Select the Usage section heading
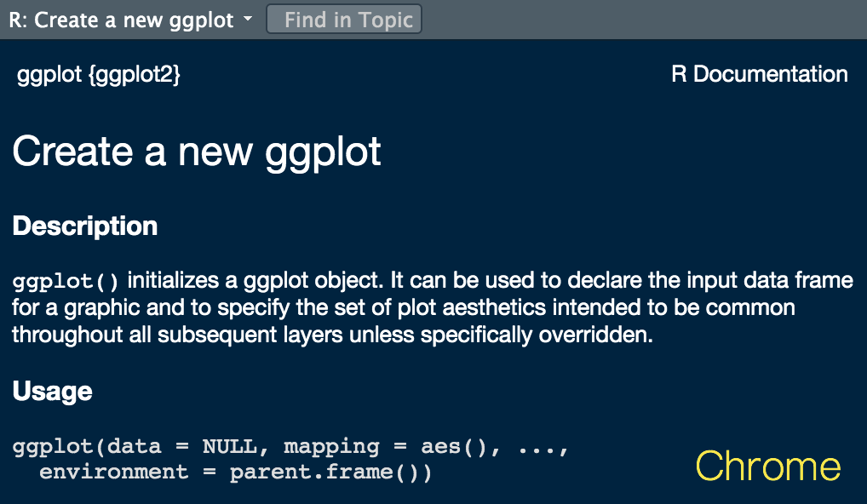This screenshot has height=504, width=867. (x=52, y=392)
